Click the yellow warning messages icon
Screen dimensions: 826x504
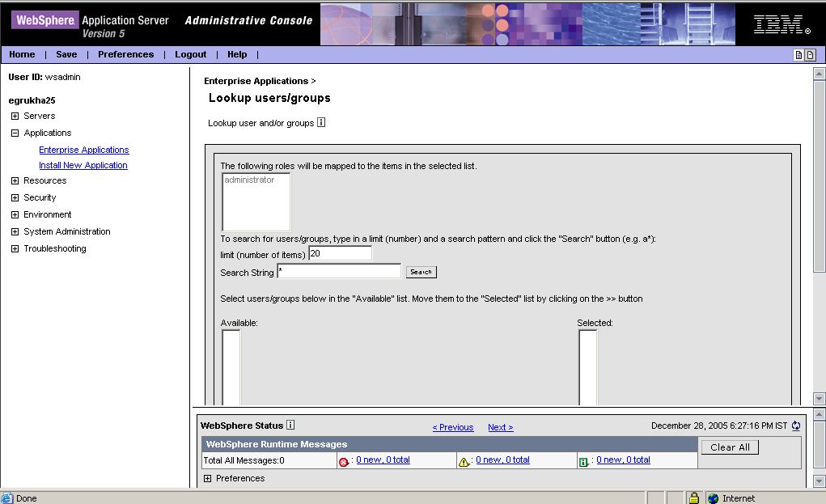tap(464, 462)
